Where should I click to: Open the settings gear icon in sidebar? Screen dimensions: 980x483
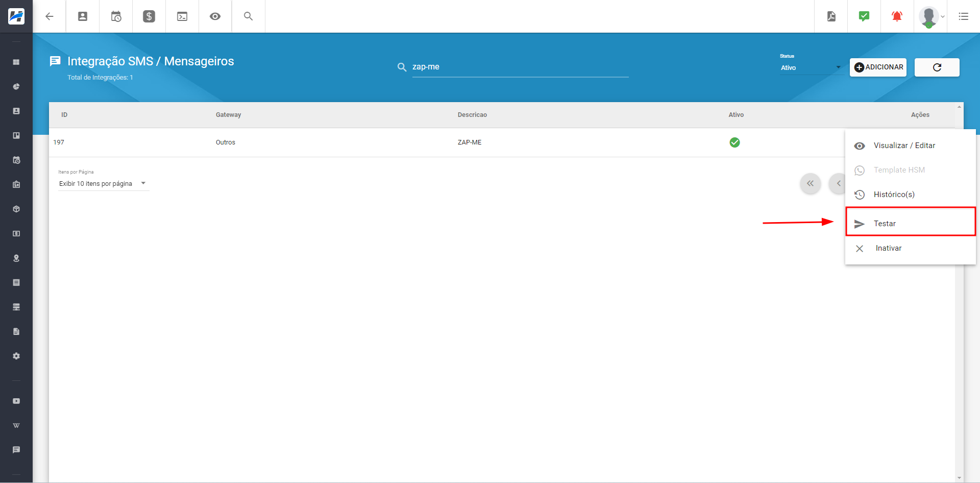coord(16,356)
